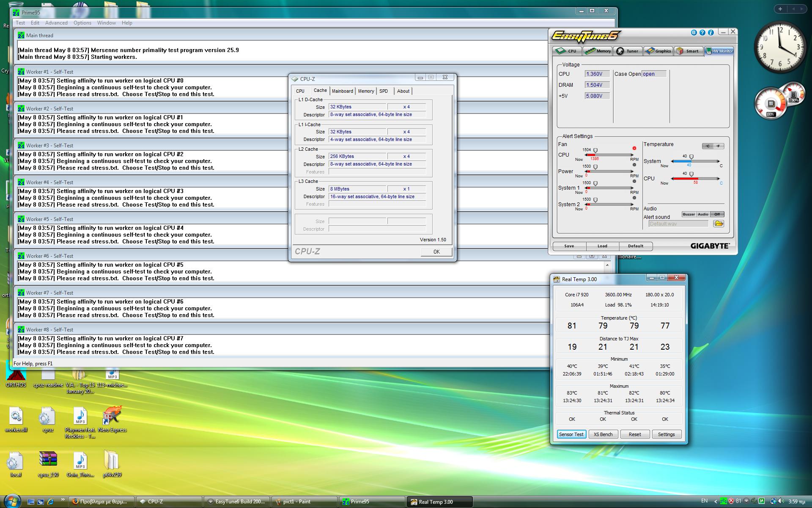The height and width of the screenshot is (508, 812).
Task: Set alert audio to Off
Action: pyautogui.click(x=717, y=214)
